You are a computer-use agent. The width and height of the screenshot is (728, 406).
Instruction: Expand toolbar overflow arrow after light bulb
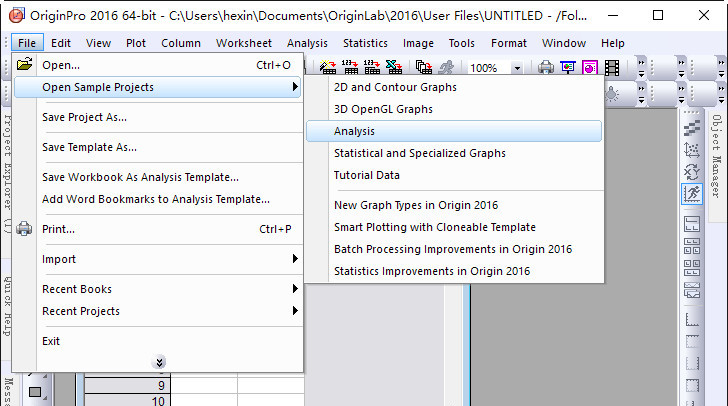tap(641, 94)
